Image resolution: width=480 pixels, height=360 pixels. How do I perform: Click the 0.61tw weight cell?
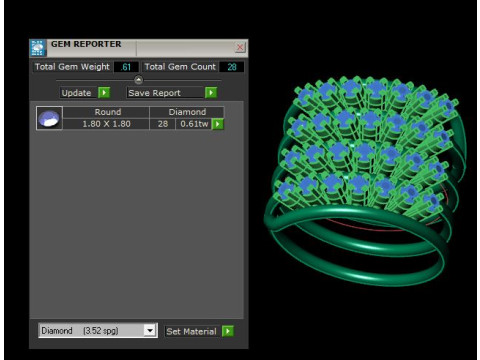point(194,124)
